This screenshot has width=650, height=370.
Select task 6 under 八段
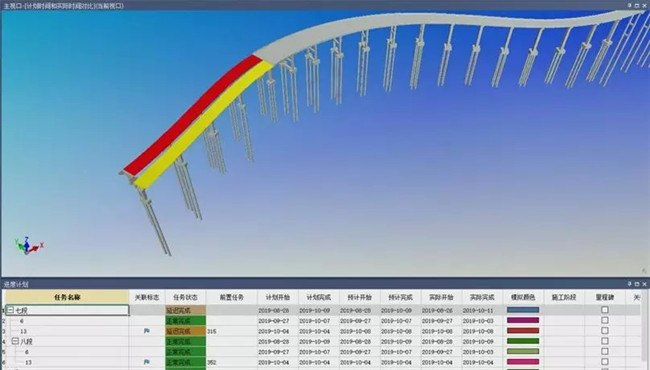coord(27,352)
